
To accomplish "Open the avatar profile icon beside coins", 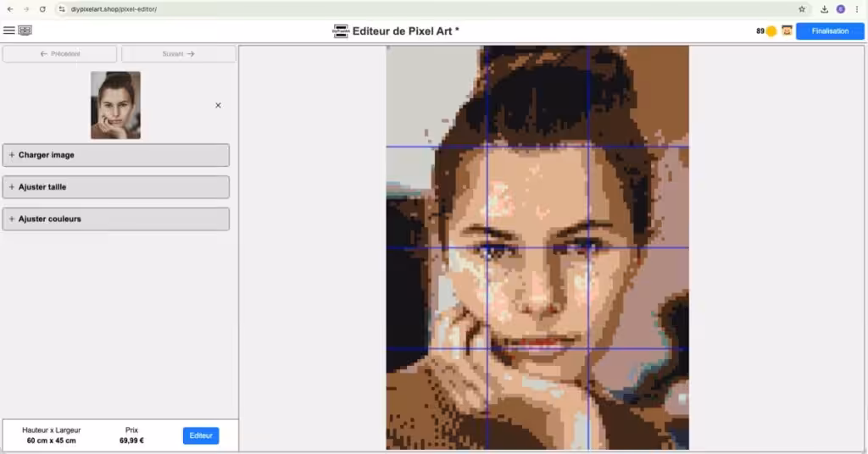I will tap(787, 31).
